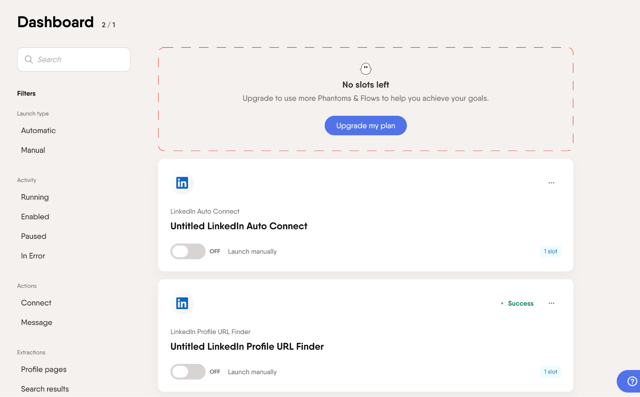
Task: Click the ghost icon above No slots left
Action: 366,69
